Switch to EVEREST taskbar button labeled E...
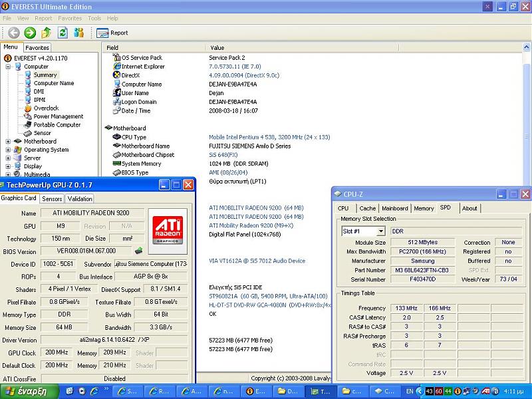This screenshot has height=399, width=532. tap(256, 391)
